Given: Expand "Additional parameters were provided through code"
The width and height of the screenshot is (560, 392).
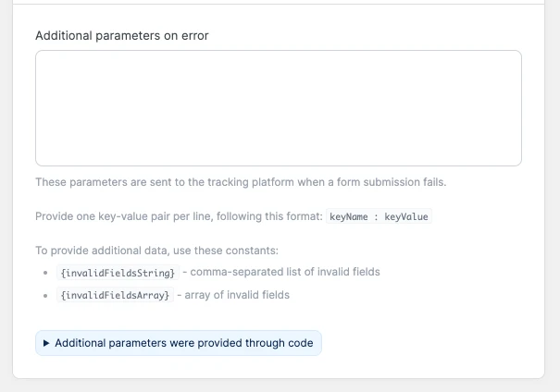Looking at the screenshot, I should tap(183, 343).
